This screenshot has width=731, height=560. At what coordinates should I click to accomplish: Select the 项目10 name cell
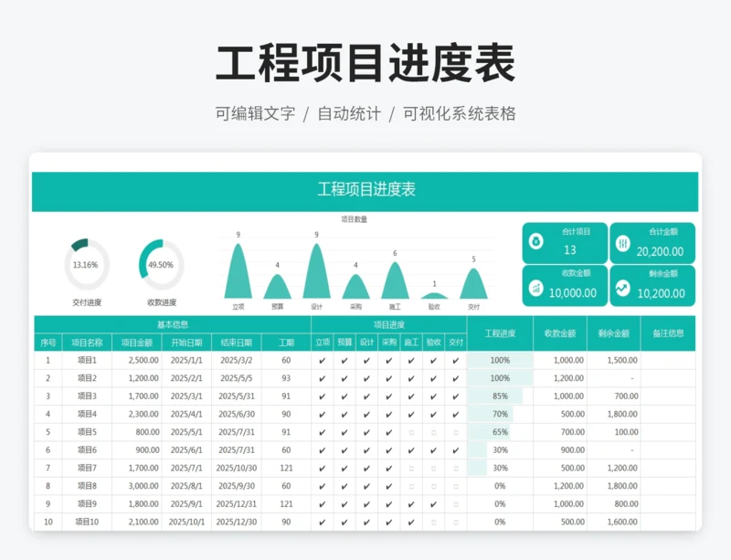(87, 523)
